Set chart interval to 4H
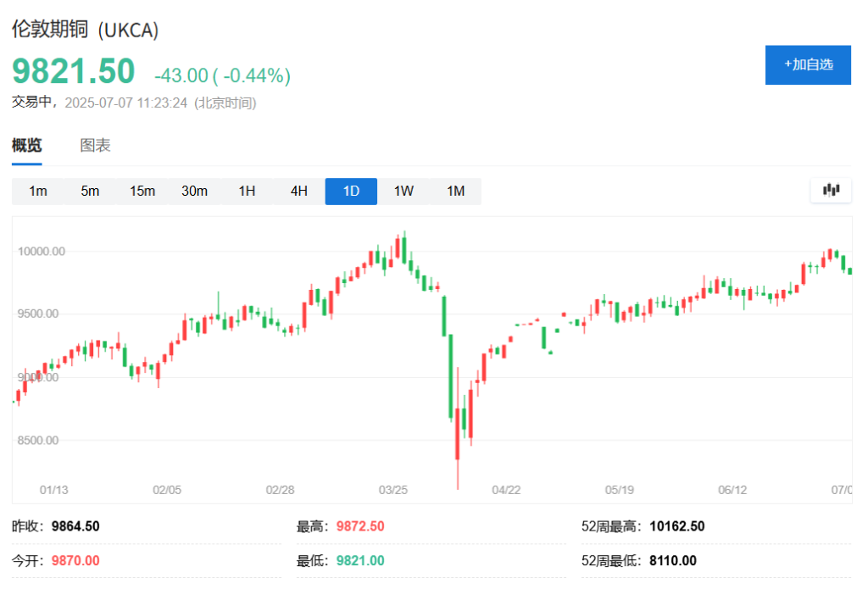Image resolution: width=868 pixels, height=589 pixels. [299, 192]
